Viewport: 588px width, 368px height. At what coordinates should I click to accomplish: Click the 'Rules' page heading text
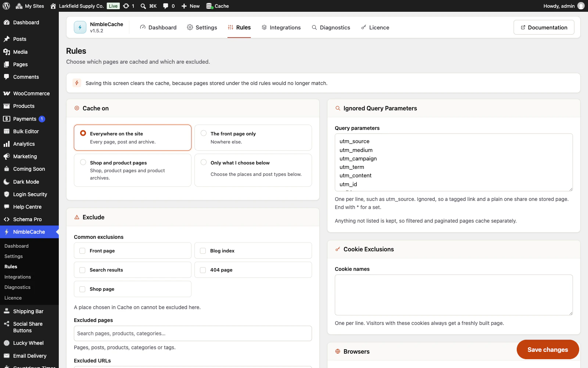[76, 51]
